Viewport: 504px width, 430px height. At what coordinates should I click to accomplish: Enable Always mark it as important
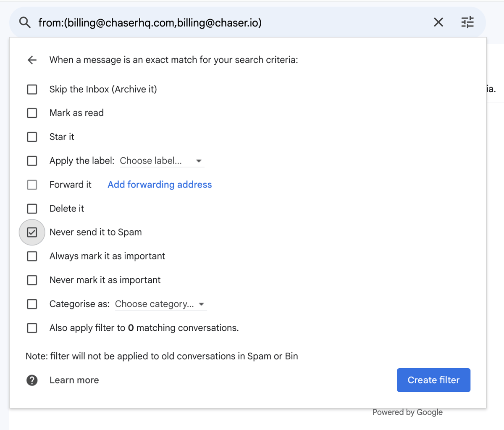[32, 256]
